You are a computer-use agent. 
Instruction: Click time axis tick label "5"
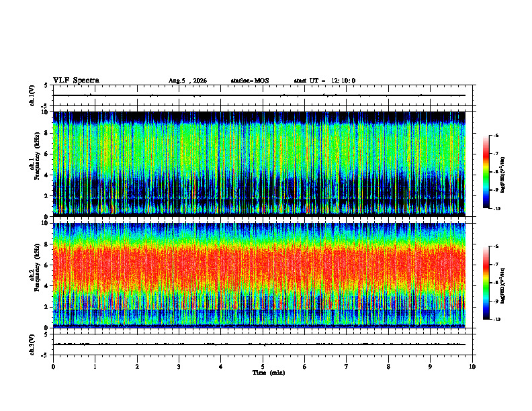tap(263, 367)
